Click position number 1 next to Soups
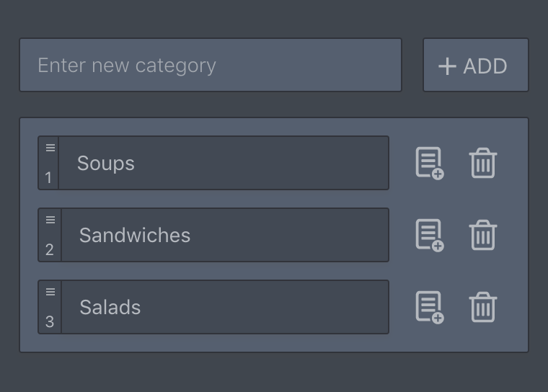The height and width of the screenshot is (392, 548). (x=49, y=177)
